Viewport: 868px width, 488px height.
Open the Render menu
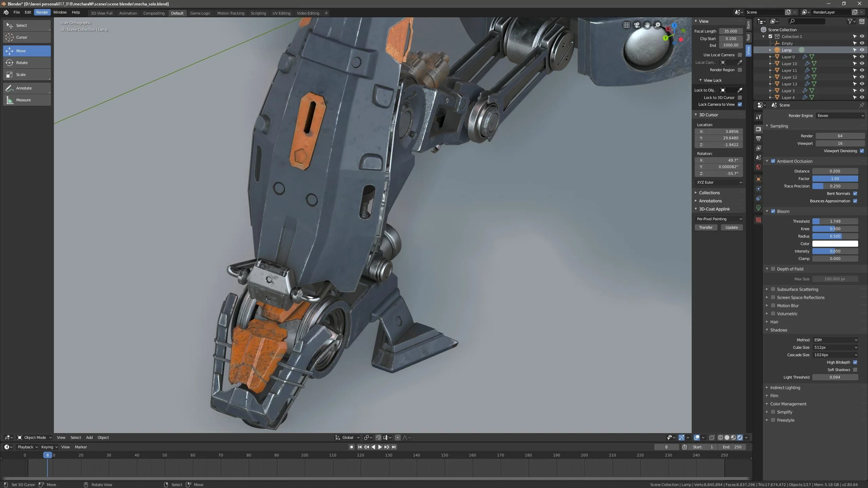(x=42, y=12)
